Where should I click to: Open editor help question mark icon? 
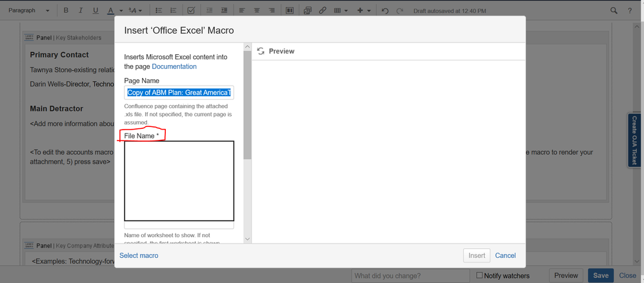click(x=629, y=11)
